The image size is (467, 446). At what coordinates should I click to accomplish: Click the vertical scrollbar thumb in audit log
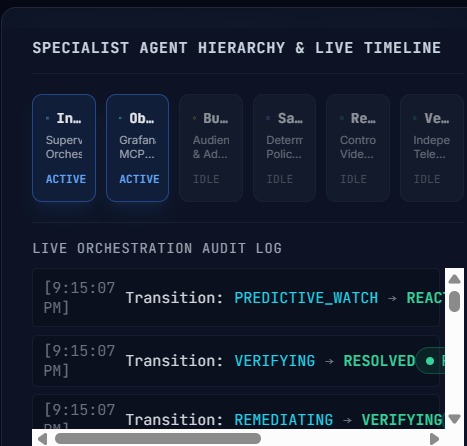pos(454,301)
